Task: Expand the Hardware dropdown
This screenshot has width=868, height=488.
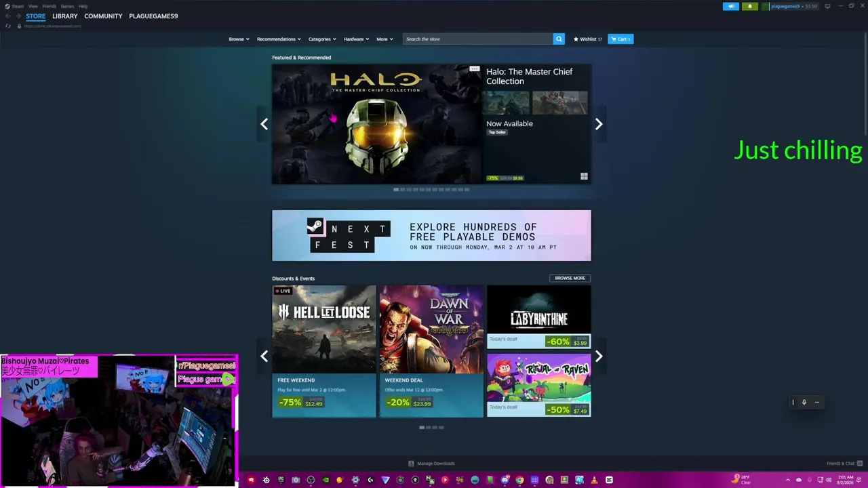Action: (x=356, y=39)
